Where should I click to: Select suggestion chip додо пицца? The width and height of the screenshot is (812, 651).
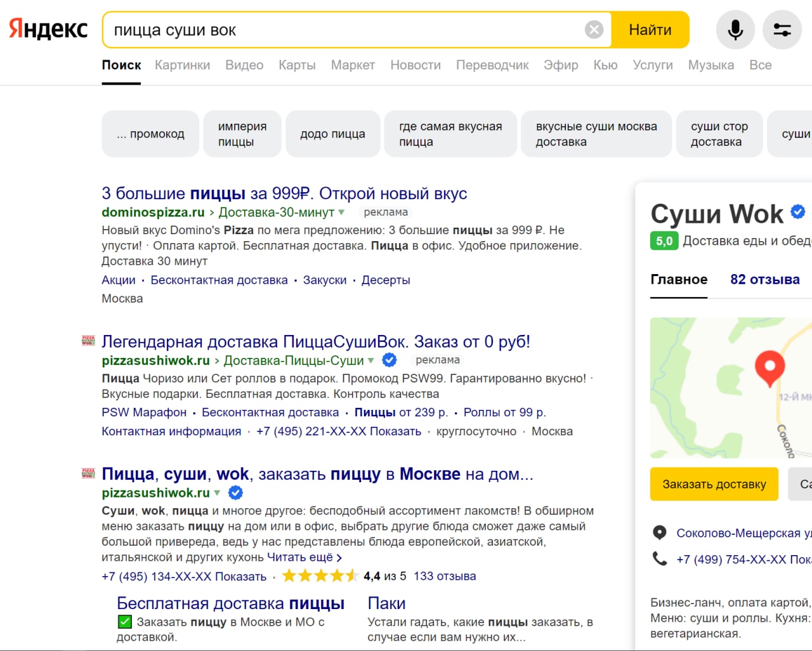tap(333, 134)
